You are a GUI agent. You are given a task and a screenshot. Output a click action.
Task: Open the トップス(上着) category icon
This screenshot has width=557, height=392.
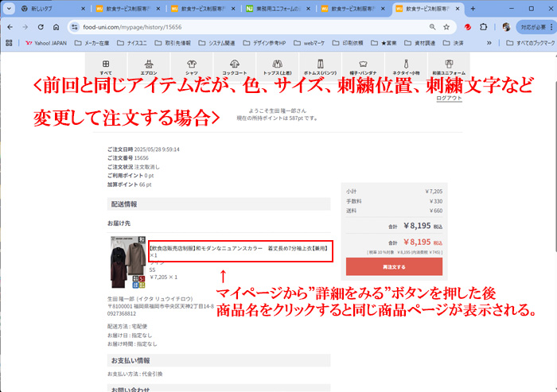coord(277,65)
